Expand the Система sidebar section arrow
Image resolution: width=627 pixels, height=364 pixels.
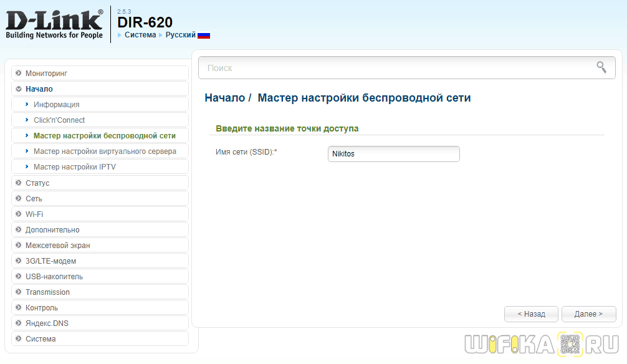click(19, 339)
